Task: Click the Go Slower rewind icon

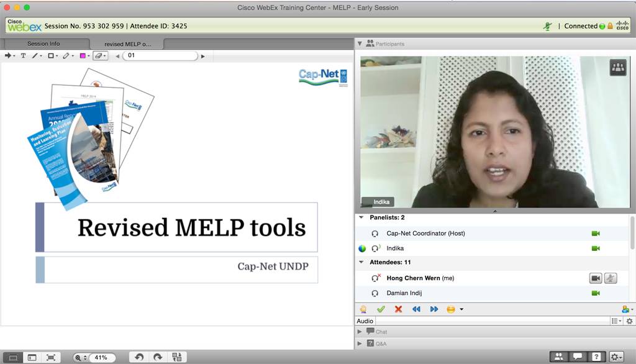Action: [416, 309]
